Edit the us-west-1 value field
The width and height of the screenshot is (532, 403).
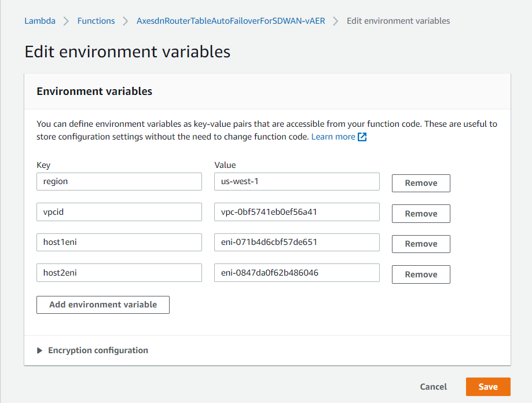[x=296, y=181]
